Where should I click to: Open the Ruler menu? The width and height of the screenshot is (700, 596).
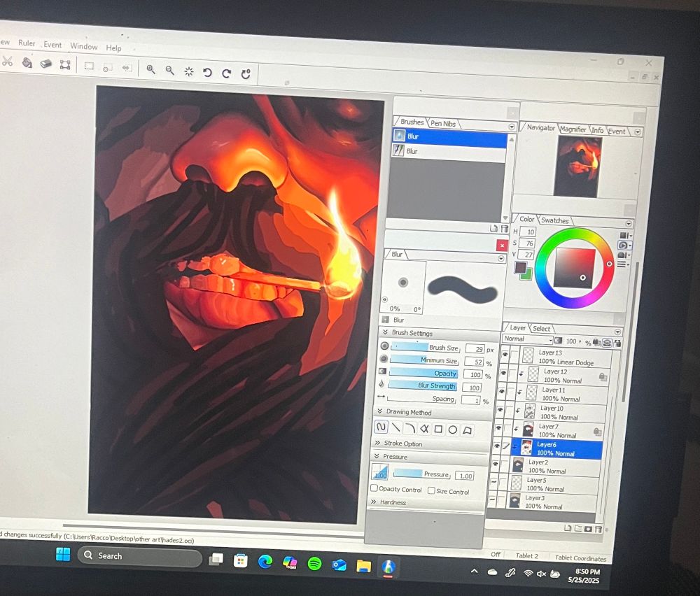[x=27, y=43]
